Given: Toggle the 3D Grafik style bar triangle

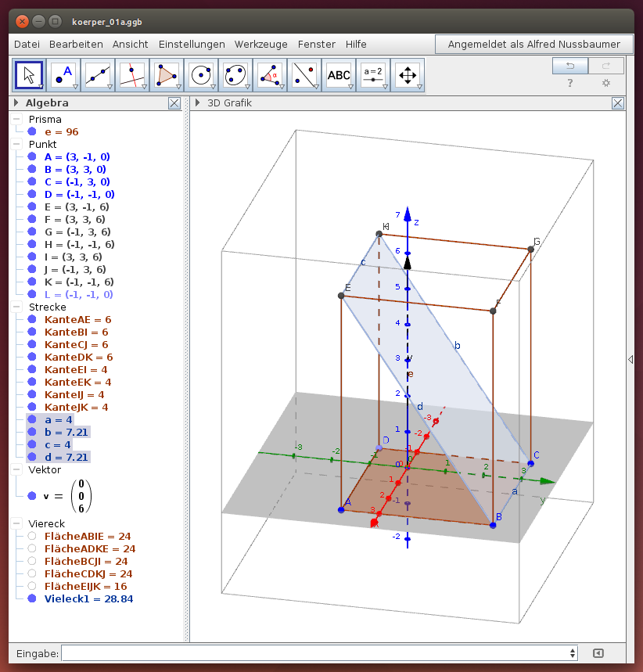Looking at the screenshot, I should pos(198,102).
